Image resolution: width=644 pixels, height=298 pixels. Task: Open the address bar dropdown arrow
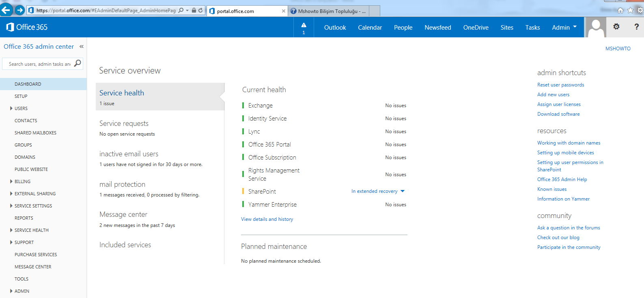coord(187,11)
